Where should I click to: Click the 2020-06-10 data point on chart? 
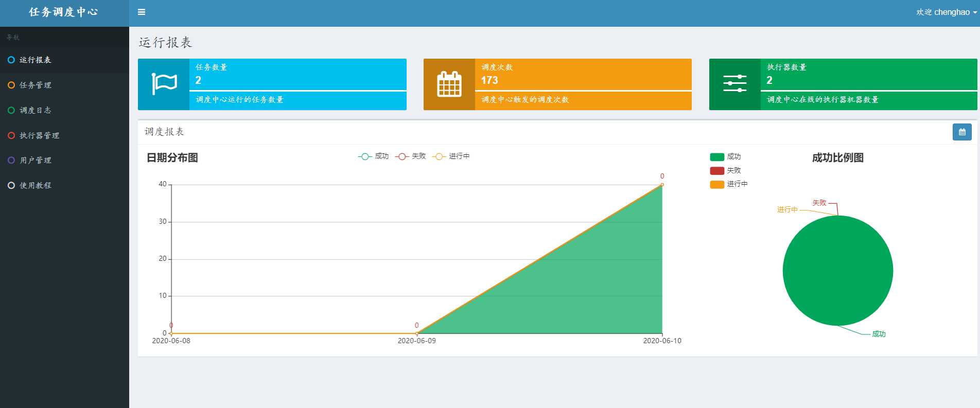pos(662,185)
